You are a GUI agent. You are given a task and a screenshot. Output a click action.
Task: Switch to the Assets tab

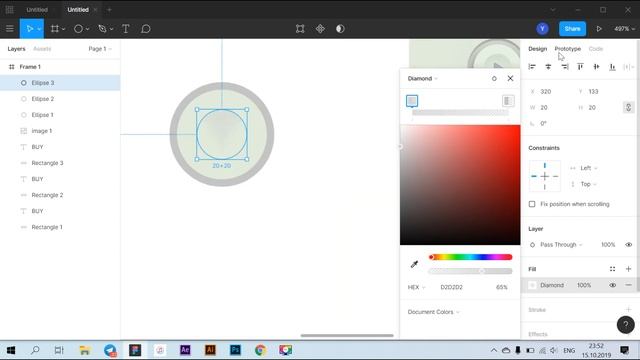tap(42, 49)
